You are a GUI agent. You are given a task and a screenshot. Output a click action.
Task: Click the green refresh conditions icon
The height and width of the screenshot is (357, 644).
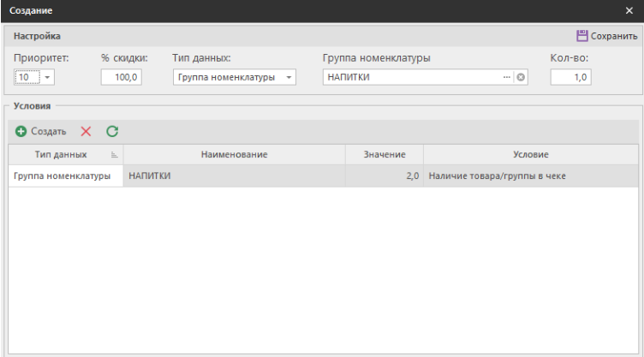tap(112, 132)
